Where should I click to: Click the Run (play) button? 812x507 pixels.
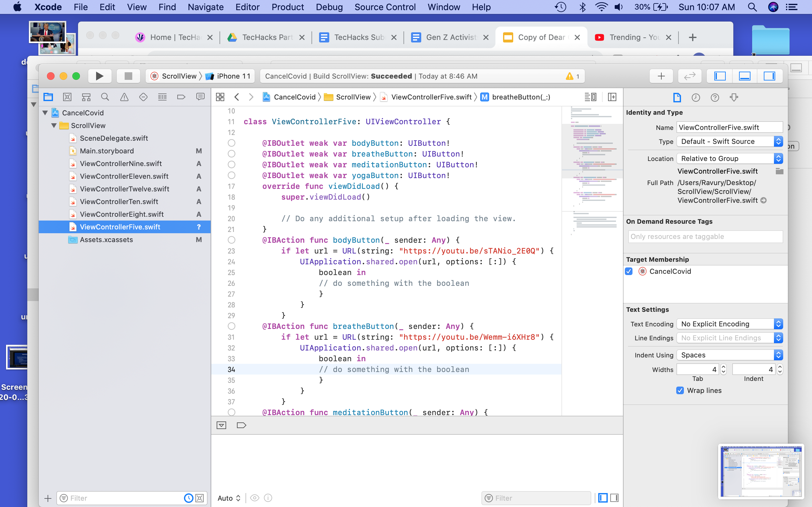tap(99, 76)
